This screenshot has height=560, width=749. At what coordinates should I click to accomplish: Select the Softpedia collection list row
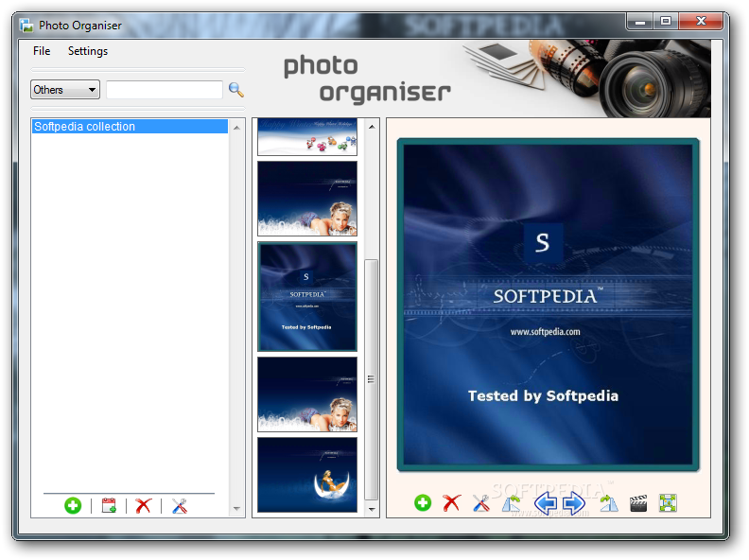(130, 126)
